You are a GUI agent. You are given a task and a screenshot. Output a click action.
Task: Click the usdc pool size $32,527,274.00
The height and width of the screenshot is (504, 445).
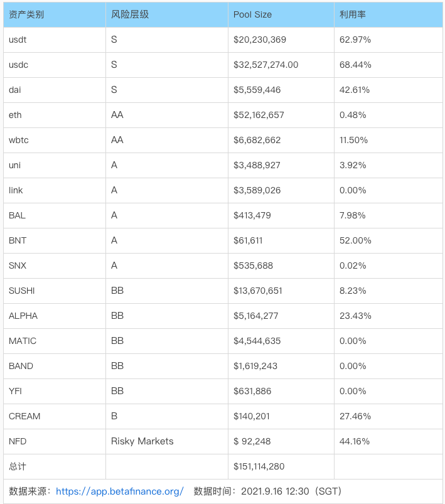coord(265,65)
